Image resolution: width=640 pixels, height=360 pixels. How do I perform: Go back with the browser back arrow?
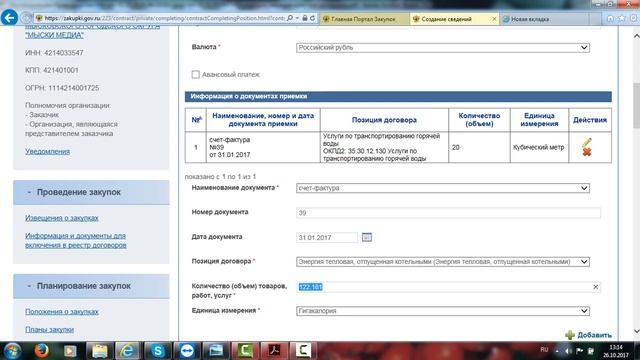click(x=9, y=18)
